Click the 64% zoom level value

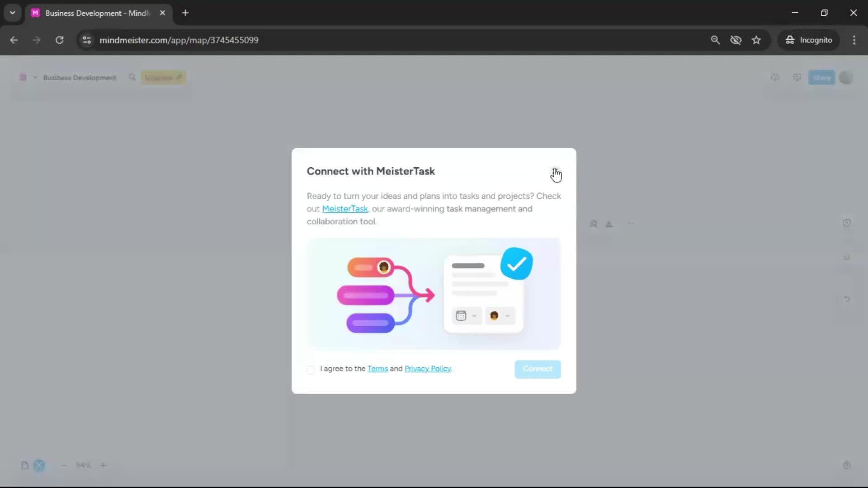(x=83, y=465)
